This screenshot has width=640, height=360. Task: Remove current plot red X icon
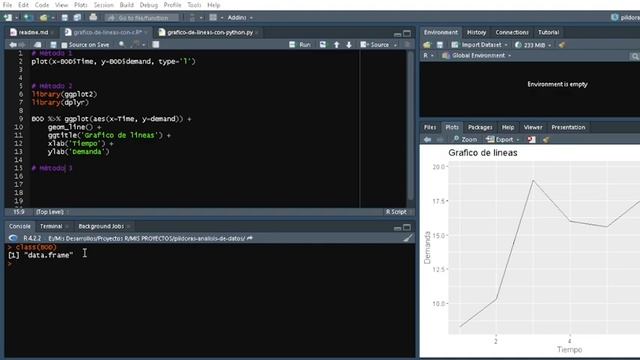click(x=531, y=140)
